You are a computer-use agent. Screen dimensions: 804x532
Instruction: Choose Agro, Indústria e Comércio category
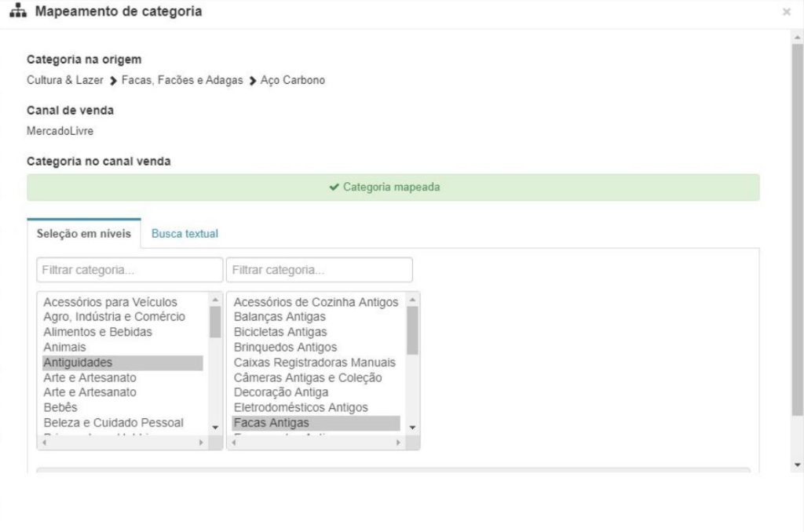[114, 317]
